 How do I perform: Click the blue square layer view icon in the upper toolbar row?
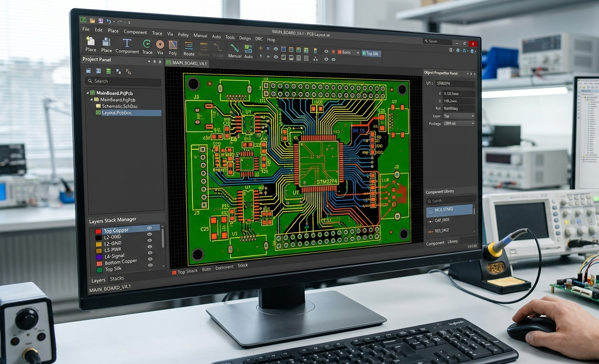283,49
